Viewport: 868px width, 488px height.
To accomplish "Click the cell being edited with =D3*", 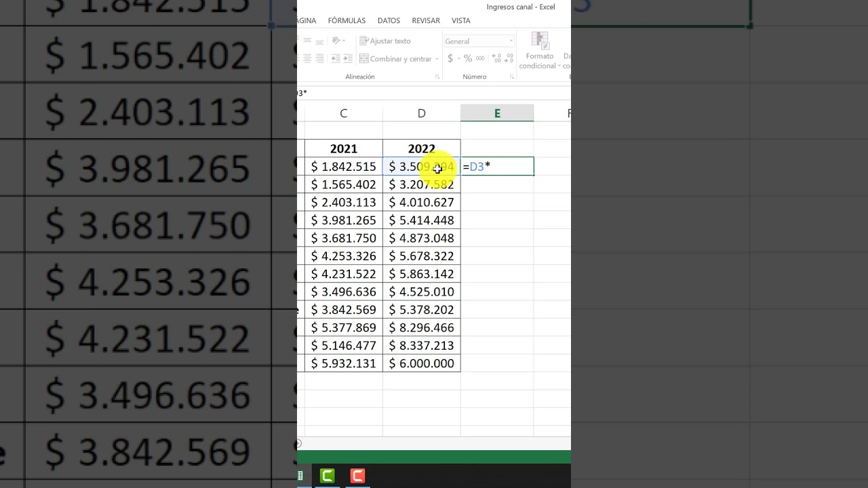I will [497, 166].
